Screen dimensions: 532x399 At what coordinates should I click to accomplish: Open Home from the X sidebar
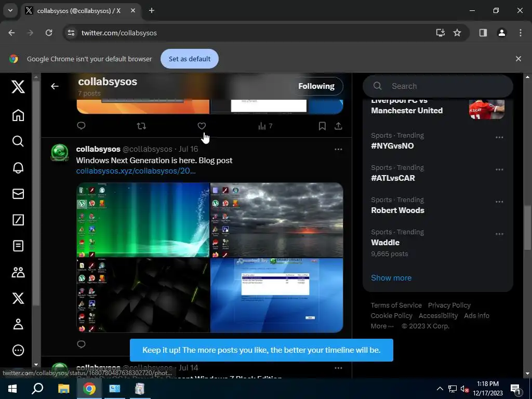[18, 115]
